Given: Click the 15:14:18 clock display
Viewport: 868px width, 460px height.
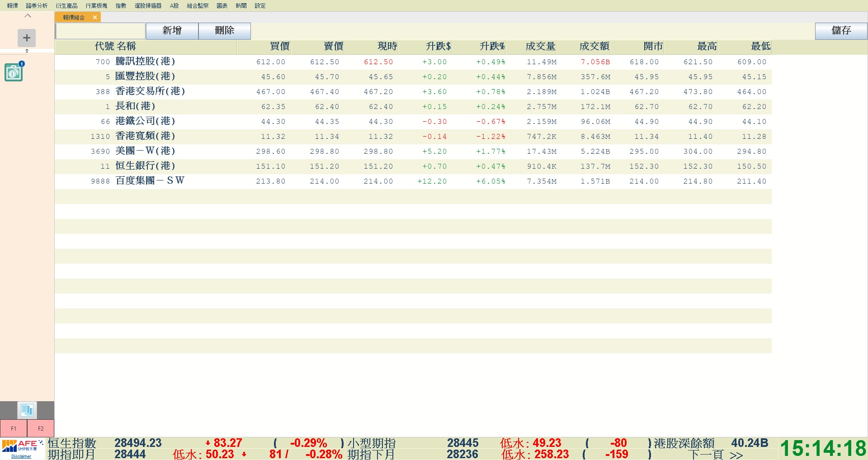Looking at the screenshot, I should (823, 449).
